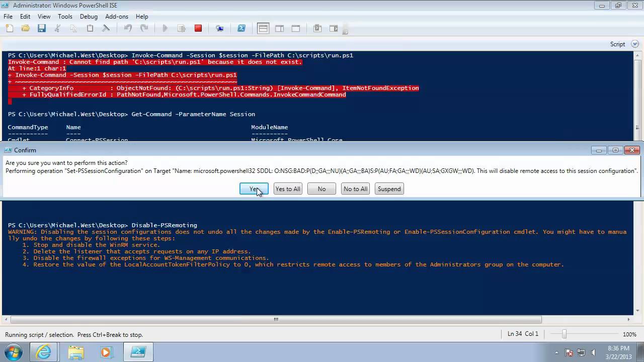Click the Redo arrow icon

144,29
